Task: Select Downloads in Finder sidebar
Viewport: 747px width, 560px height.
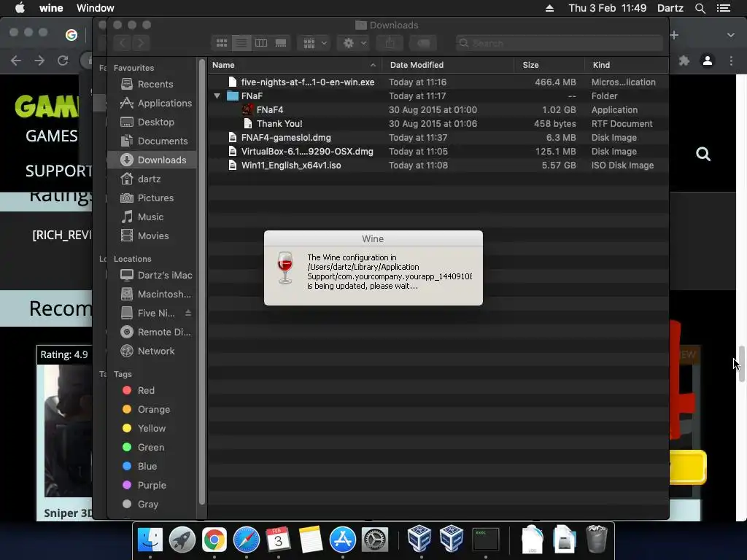Action: click(152, 160)
